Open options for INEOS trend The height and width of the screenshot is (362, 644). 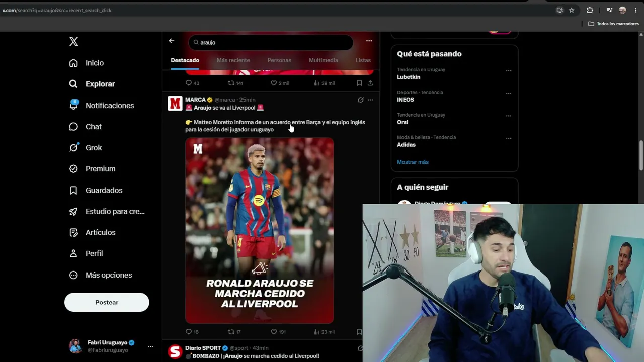pyautogui.click(x=508, y=93)
